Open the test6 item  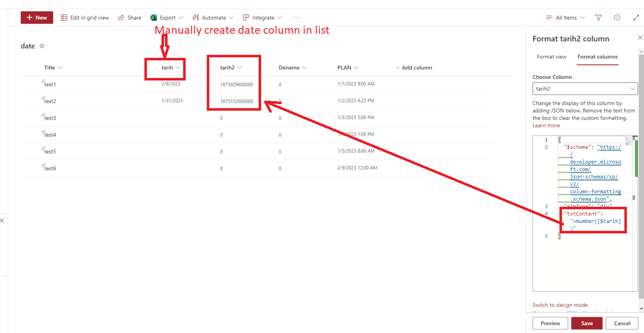(x=50, y=169)
